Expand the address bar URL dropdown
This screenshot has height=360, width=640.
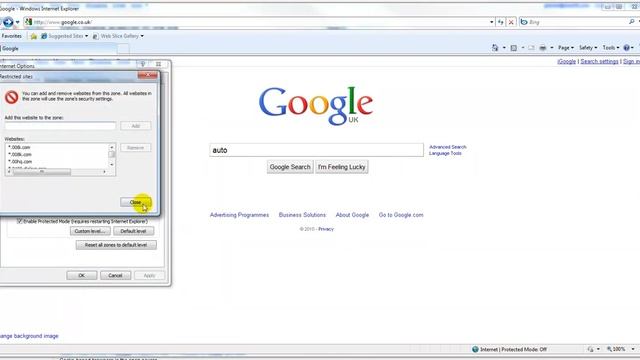(491, 22)
